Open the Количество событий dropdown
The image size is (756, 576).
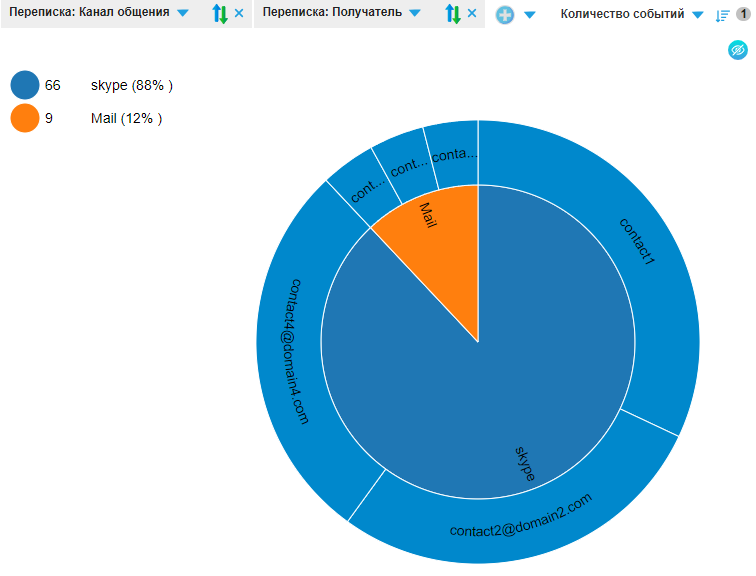click(x=698, y=15)
